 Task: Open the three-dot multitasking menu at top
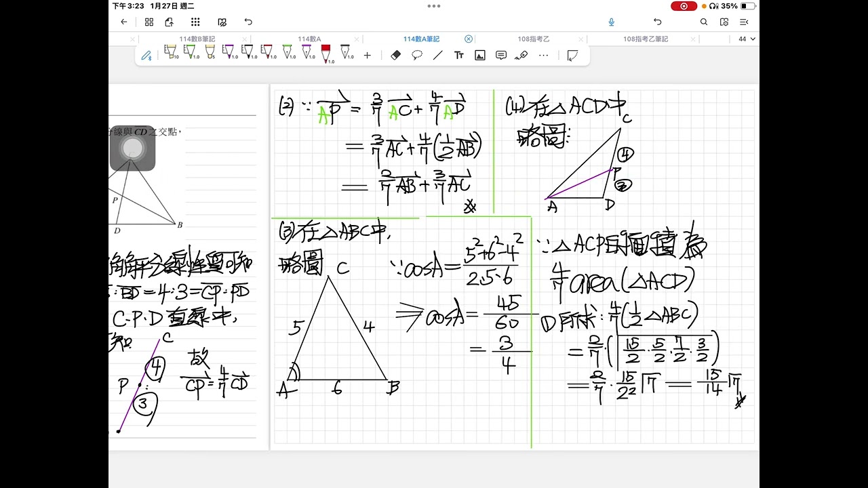434,6
